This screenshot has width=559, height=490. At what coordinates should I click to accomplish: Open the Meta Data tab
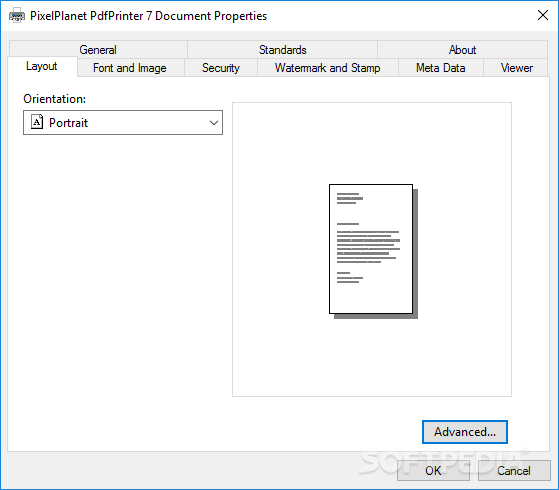tap(441, 68)
